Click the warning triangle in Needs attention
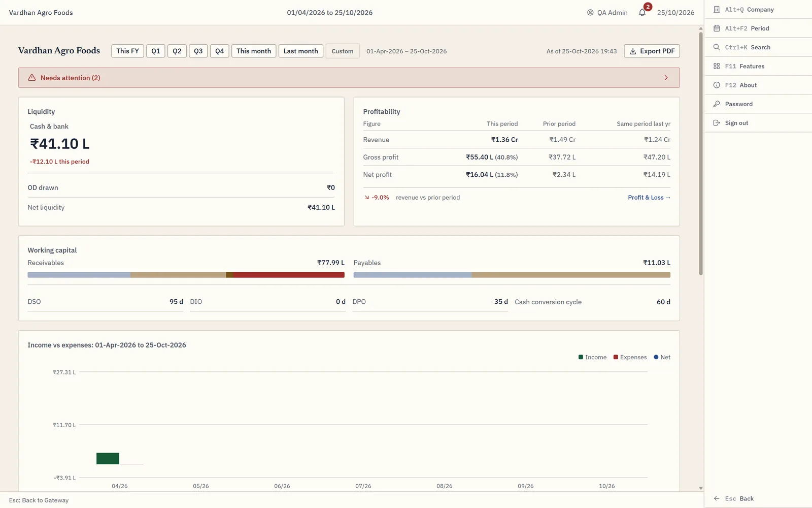The image size is (812, 508). click(x=31, y=78)
